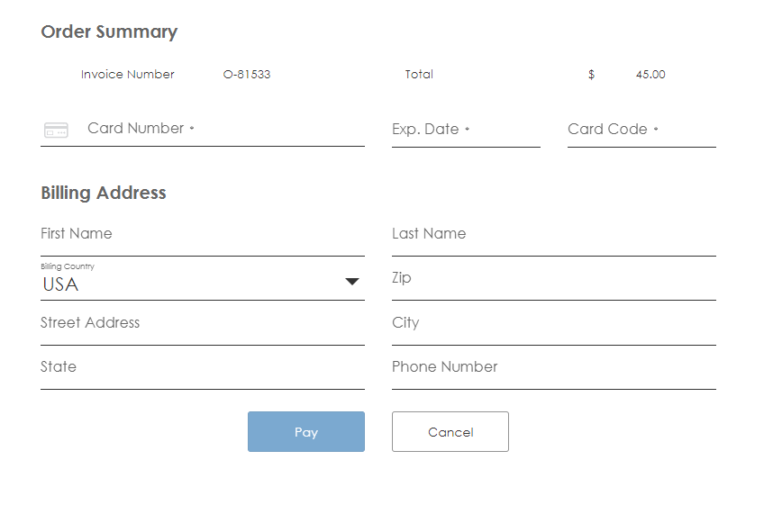
Task: Open the Billing Country dropdown
Action: pos(202,284)
